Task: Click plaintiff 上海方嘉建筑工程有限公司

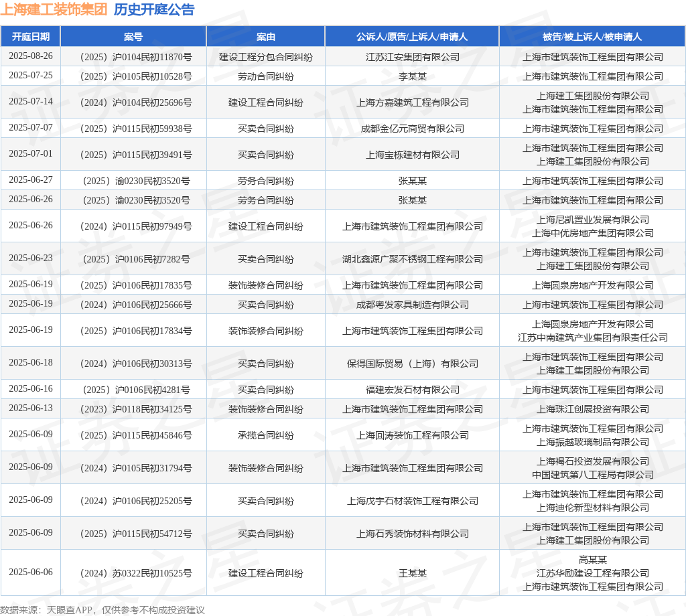Action: tap(413, 102)
